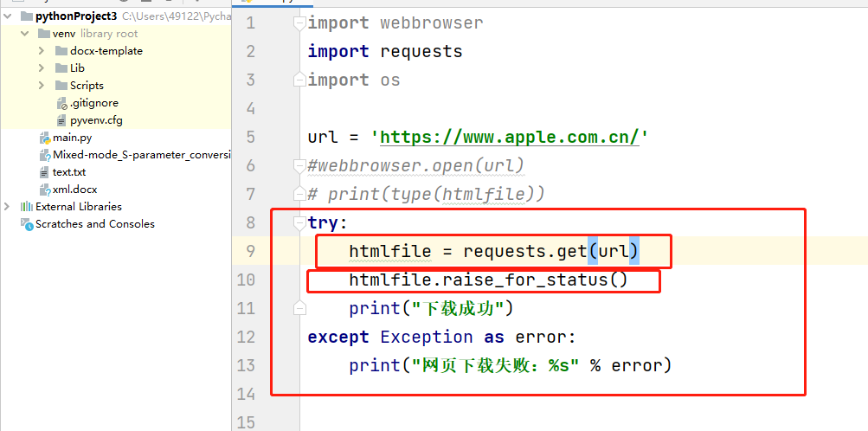Click the 'url' variable name on line 5
The height and width of the screenshot is (431, 868).
[323, 137]
